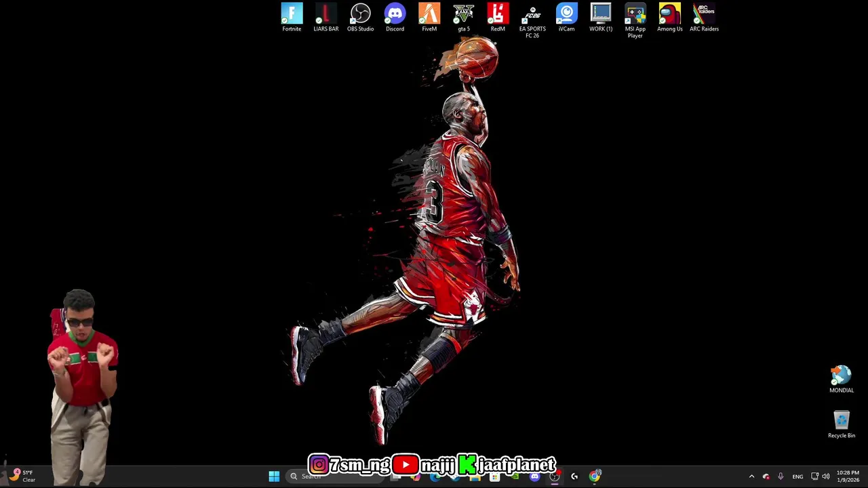Open the iVCam desktop shortcut
The height and width of the screenshot is (488, 868).
point(566,18)
